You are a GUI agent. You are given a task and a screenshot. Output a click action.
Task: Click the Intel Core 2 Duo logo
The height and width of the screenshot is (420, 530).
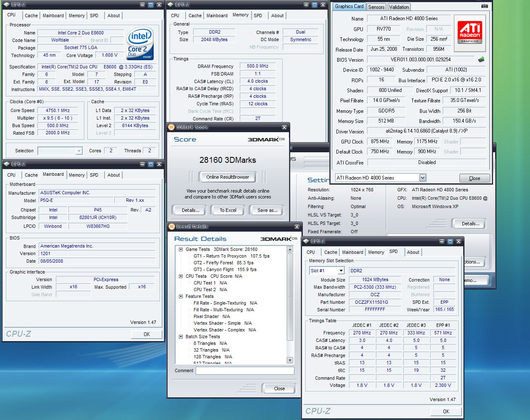coord(140,44)
